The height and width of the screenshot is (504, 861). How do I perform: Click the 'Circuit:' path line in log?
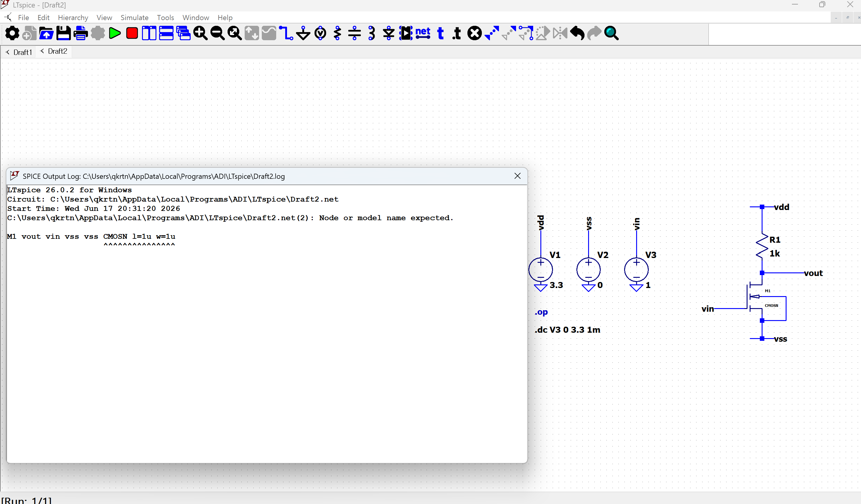[173, 199]
